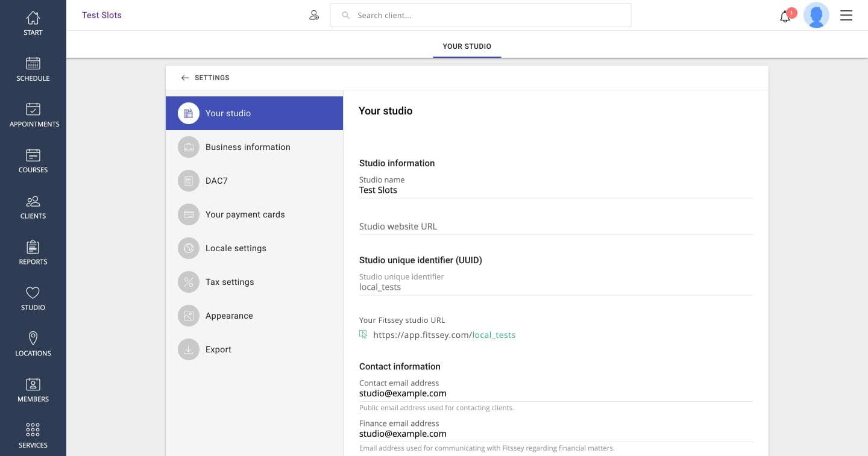Image resolution: width=868 pixels, height=456 pixels.
Task: Open the Locations pin icon
Action: (x=33, y=339)
